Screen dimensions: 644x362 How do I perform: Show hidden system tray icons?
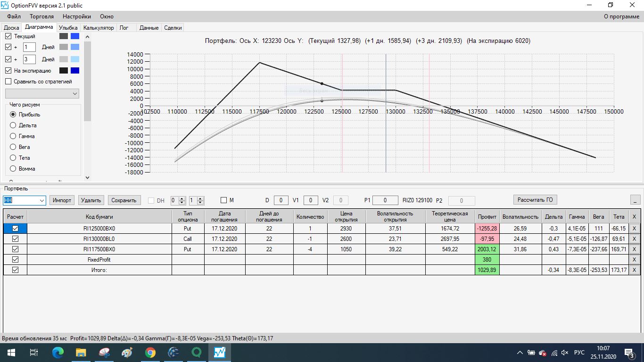coord(520,353)
